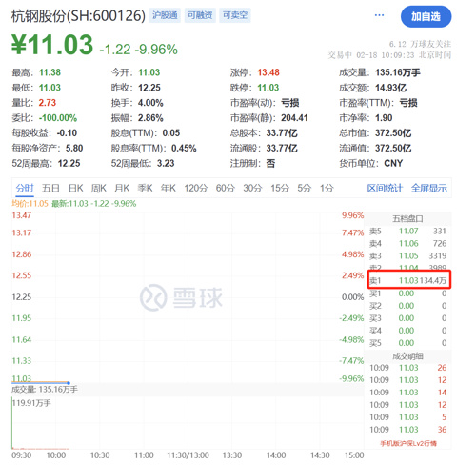
Task: Select the 沪股通 tag
Action: coord(165,15)
